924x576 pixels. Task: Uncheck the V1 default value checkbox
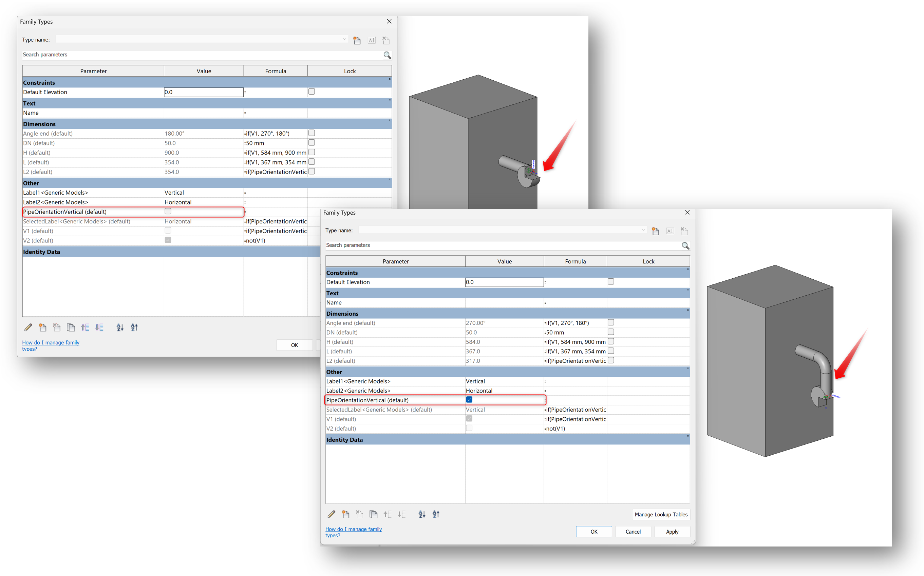click(x=469, y=418)
